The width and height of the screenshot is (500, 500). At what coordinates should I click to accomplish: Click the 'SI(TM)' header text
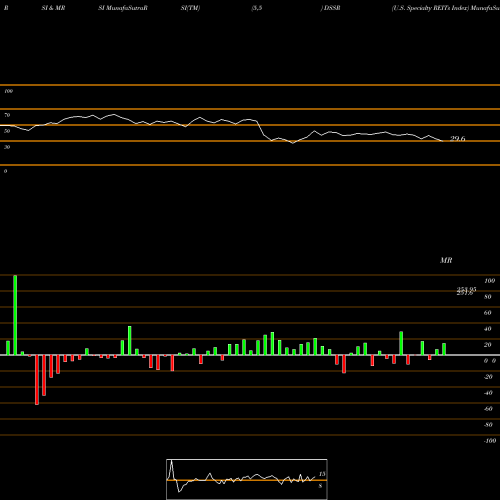tap(190, 8)
